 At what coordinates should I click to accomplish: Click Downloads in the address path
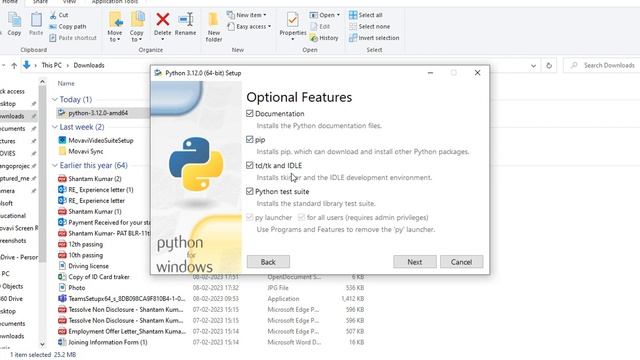[x=89, y=65]
